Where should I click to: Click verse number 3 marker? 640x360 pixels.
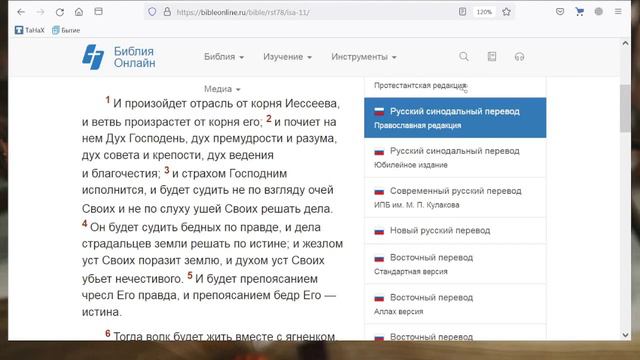point(167,170)
